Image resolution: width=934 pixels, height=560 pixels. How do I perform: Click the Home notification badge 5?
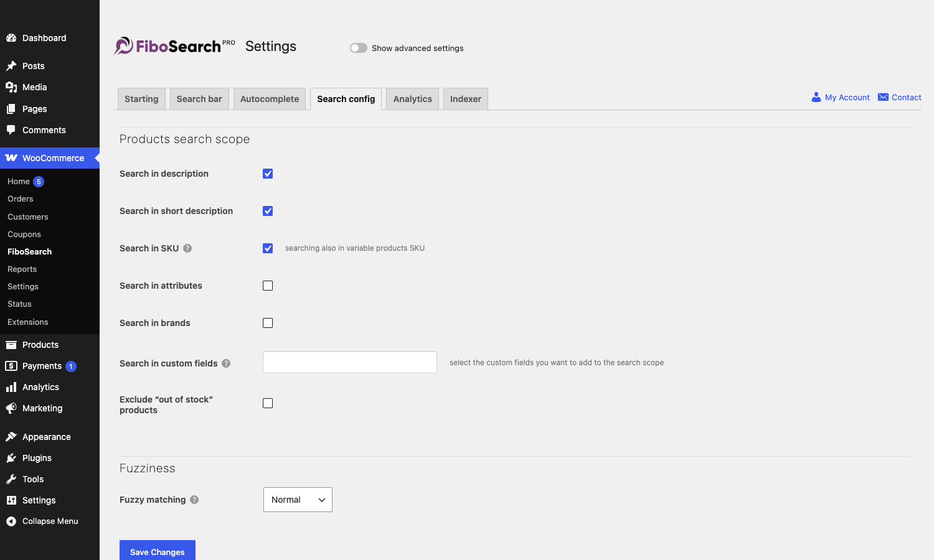39,182
